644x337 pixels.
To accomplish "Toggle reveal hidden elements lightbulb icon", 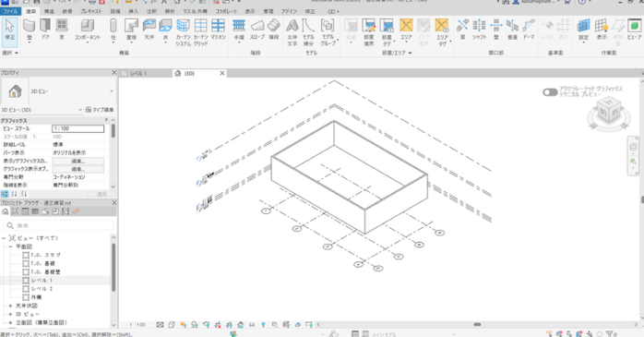I will tap(263, 325).
